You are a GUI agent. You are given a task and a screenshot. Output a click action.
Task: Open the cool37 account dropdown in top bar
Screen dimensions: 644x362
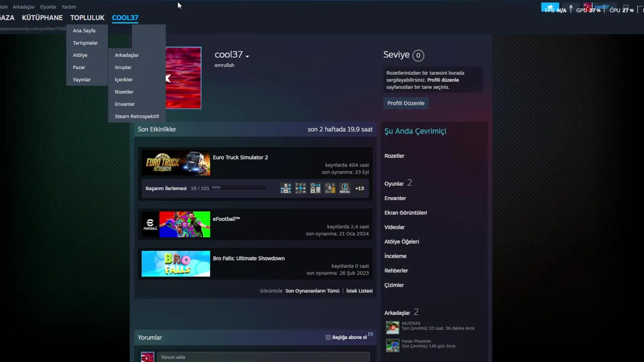click(604, 8)
